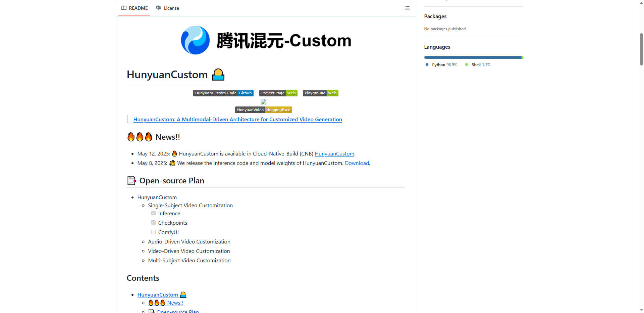Click the blue Python segment of language bar

coord(473,57)
